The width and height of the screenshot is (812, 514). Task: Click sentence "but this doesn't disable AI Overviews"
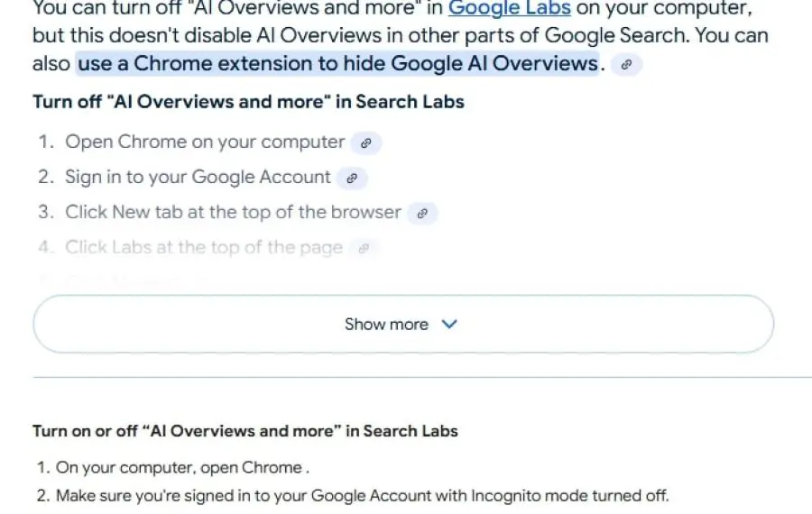401,36
